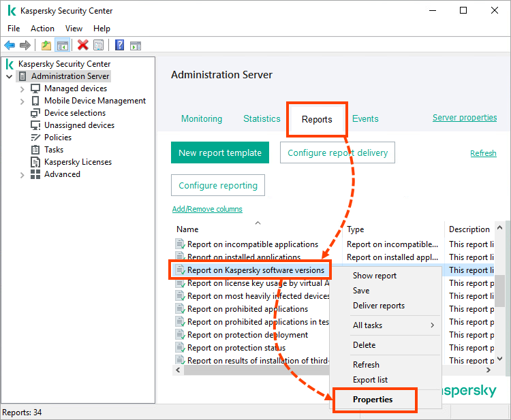Toggle the Show/Hide console tree icon
This screenshot has width=511, height=420.
tap(62, 46)
